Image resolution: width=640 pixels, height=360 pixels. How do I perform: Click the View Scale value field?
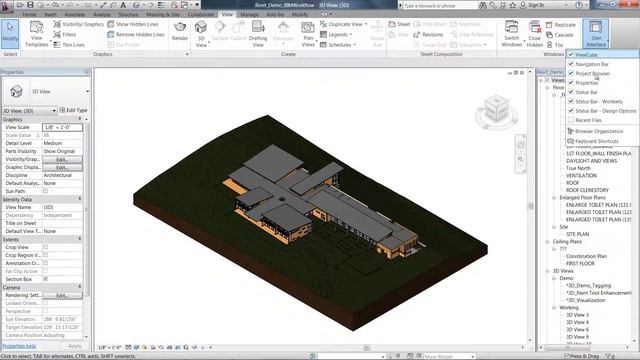tap(62, 127)
